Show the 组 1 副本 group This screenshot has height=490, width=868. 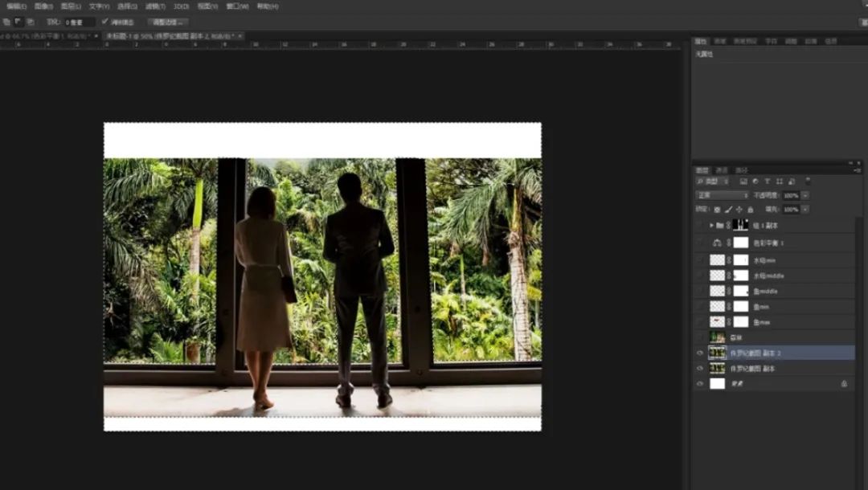(x=700, y=226)
